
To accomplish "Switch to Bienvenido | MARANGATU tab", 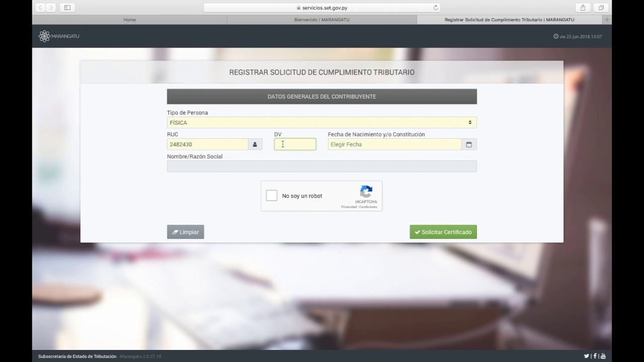I will coord(321,20).
